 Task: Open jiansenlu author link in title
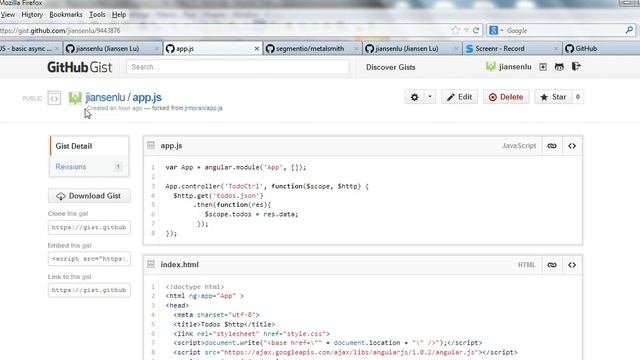tap(105, 97)
